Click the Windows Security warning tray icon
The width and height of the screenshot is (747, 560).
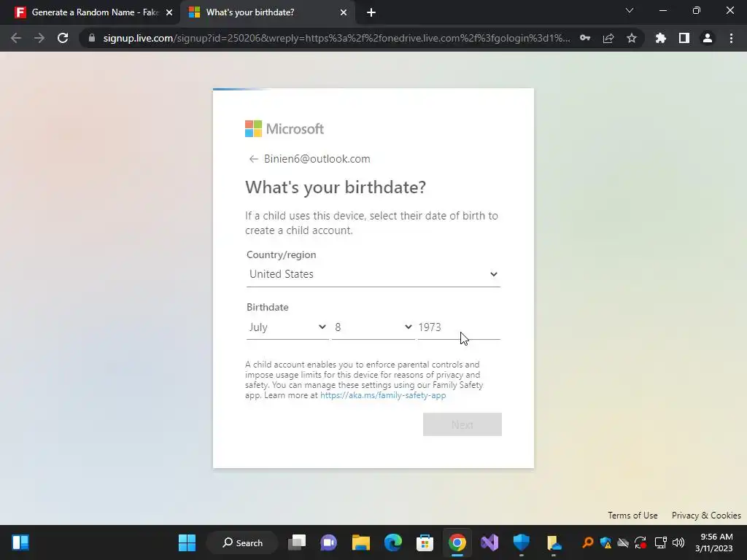click(605, 542)
